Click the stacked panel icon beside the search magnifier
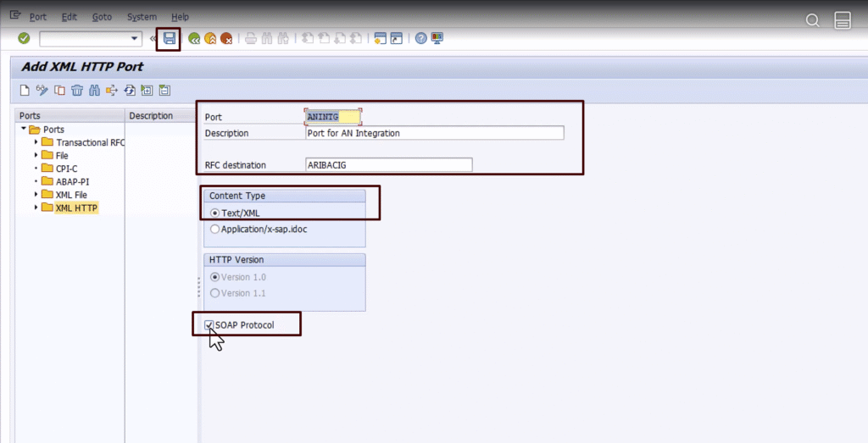This screenshot has height=443, width=868. pyautogui.click(x=843, y=20)
